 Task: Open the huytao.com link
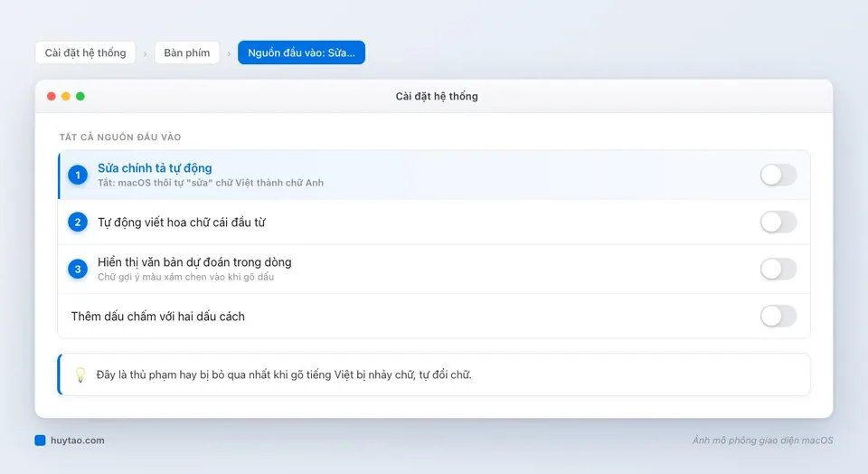(x=78, y=441)
